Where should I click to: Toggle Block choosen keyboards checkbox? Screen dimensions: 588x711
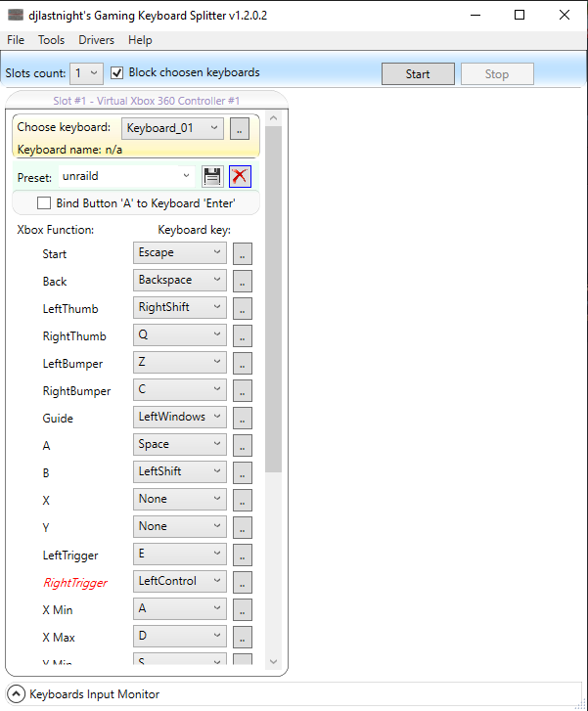117,73
